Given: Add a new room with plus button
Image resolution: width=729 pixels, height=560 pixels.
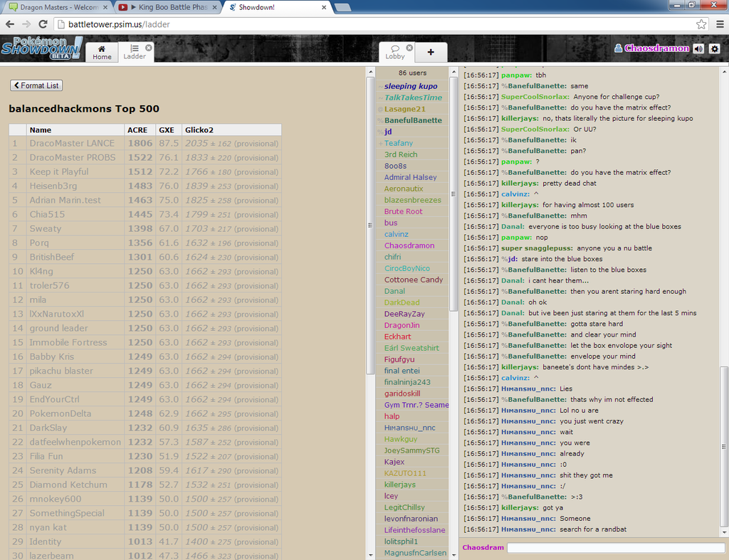Looking at the screenshot, I should tap(431, 52).
